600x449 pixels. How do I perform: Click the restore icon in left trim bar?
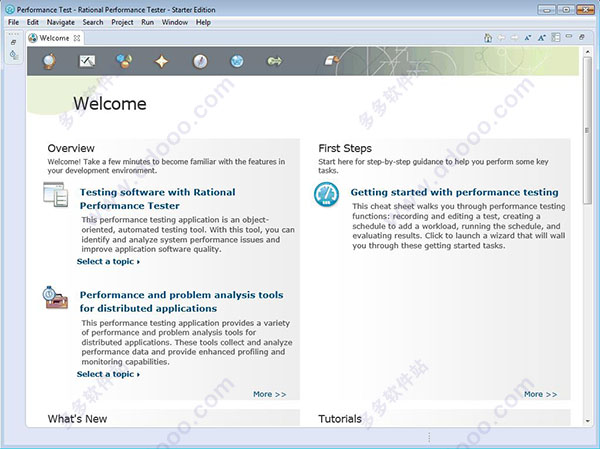point(13,42)
